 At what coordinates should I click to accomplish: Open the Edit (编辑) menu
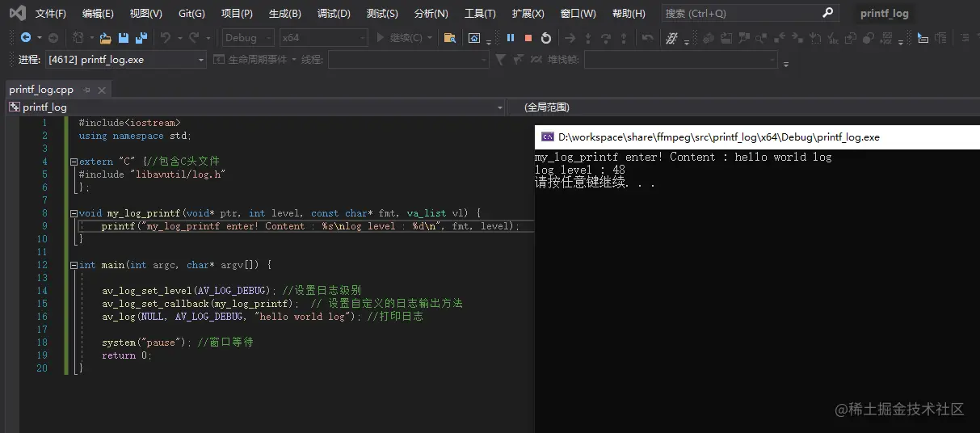point(98,13)
